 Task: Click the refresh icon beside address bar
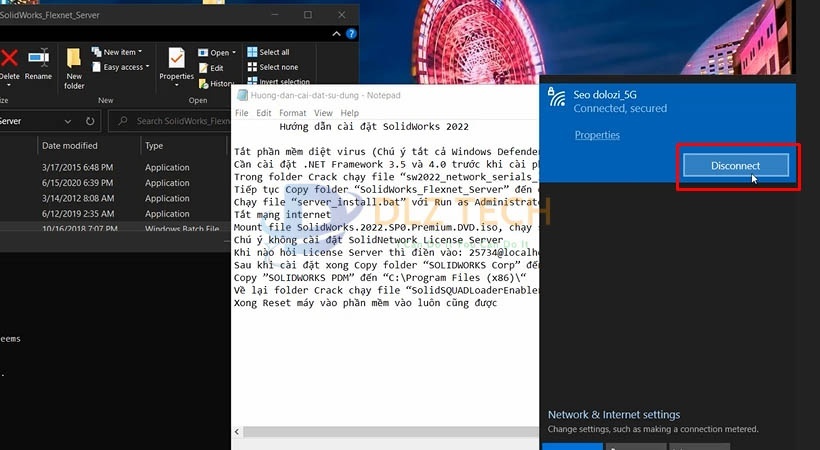[89, 121]
